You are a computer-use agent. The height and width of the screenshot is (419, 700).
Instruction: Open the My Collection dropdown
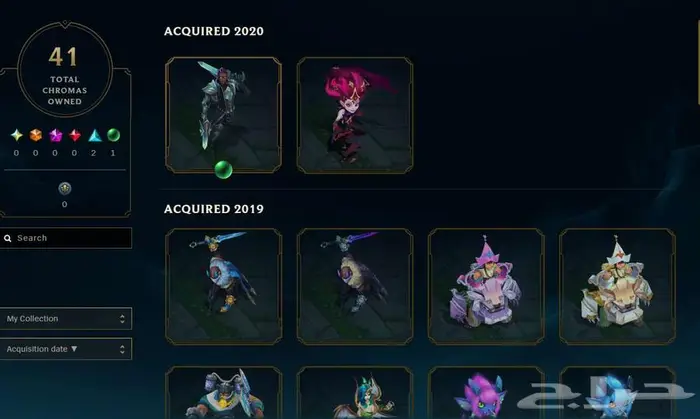point(66,319)
